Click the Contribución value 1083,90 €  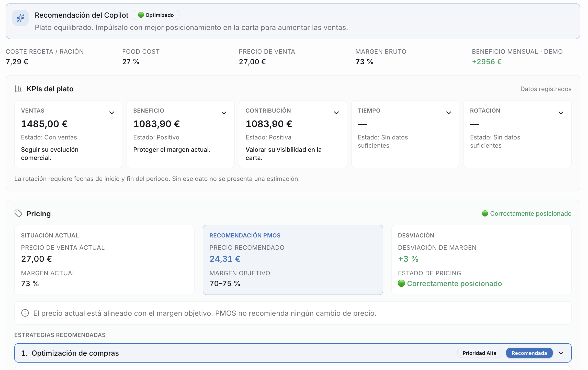tap(269, 124)
